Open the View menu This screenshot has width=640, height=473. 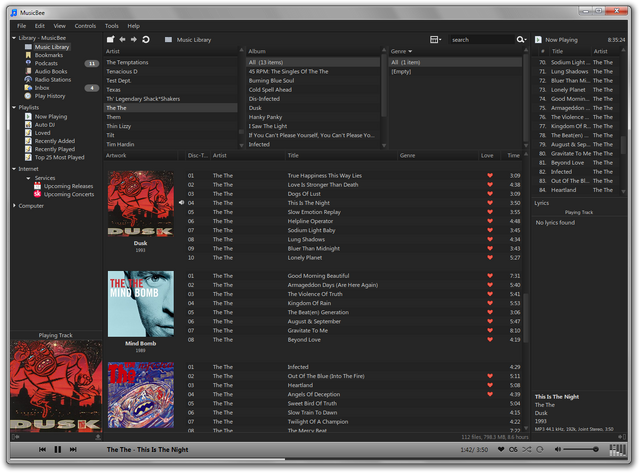click(x=60, y=26)
